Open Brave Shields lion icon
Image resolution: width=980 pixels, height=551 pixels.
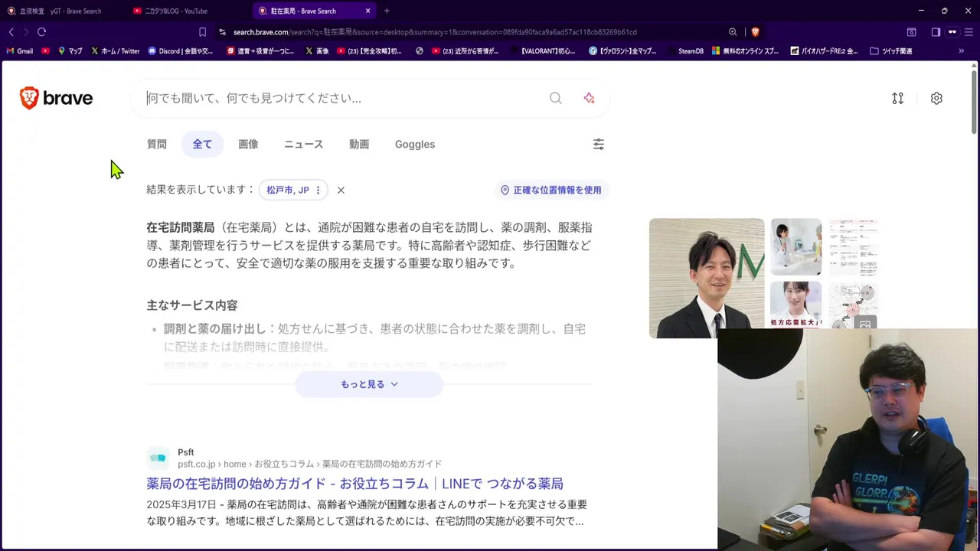[755, 32]
